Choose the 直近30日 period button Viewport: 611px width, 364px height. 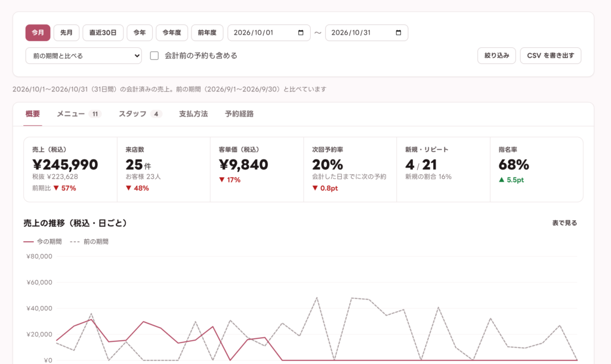coord(103,33)
